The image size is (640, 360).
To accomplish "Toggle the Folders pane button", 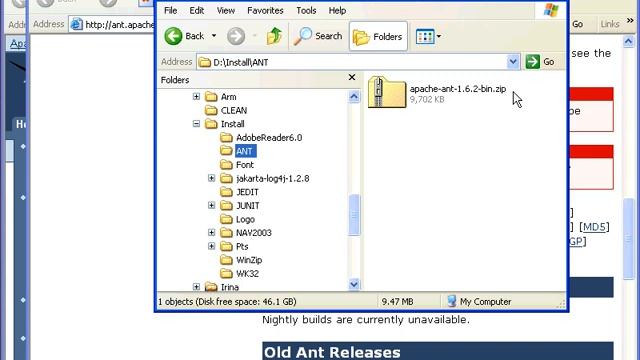I will click(378, 36).
